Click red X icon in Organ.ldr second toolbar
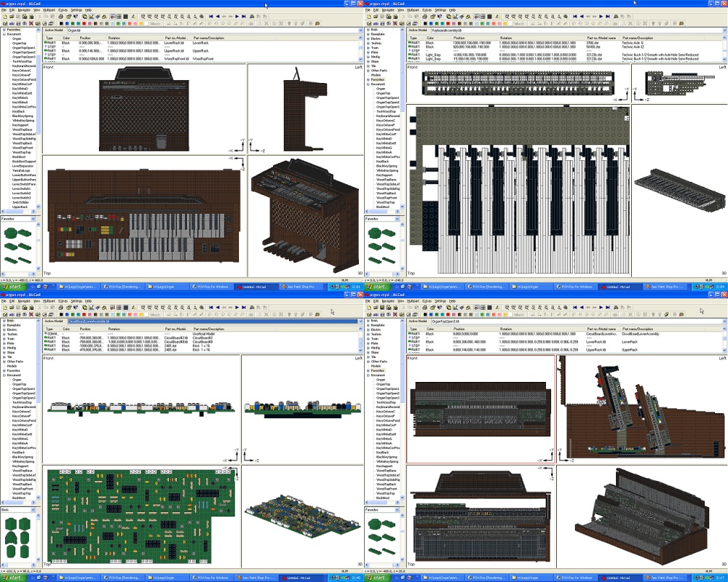 pos(31,23)
